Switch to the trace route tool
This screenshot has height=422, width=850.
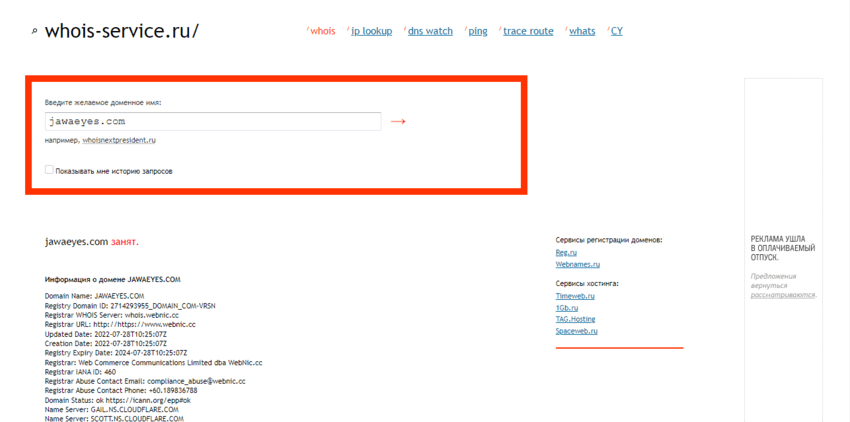coord(528,31)
